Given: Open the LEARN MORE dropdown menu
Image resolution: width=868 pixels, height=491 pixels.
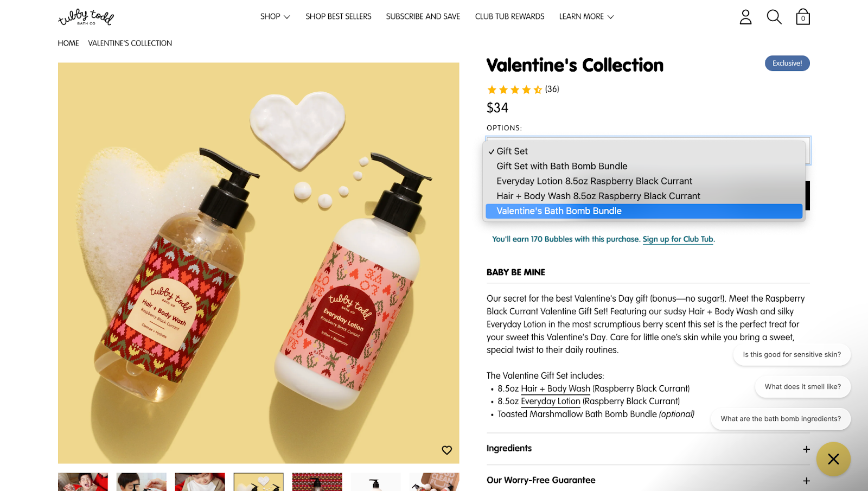Looking at the screenshot, I should tap(586, 17).
